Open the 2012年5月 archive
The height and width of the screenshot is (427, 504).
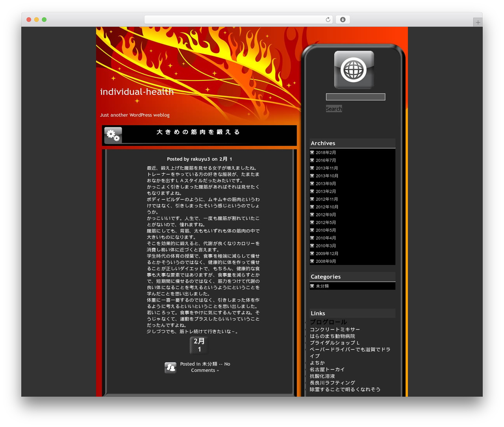click(x=326, y=223)
